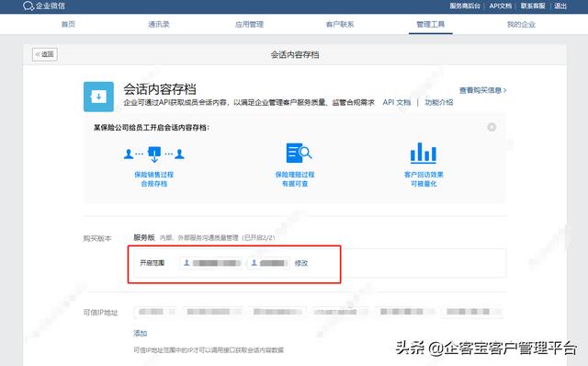Click first member tag in 开启范围
Image resolution: width=588 pixels, height=366 pixels.
pos(211,263)
